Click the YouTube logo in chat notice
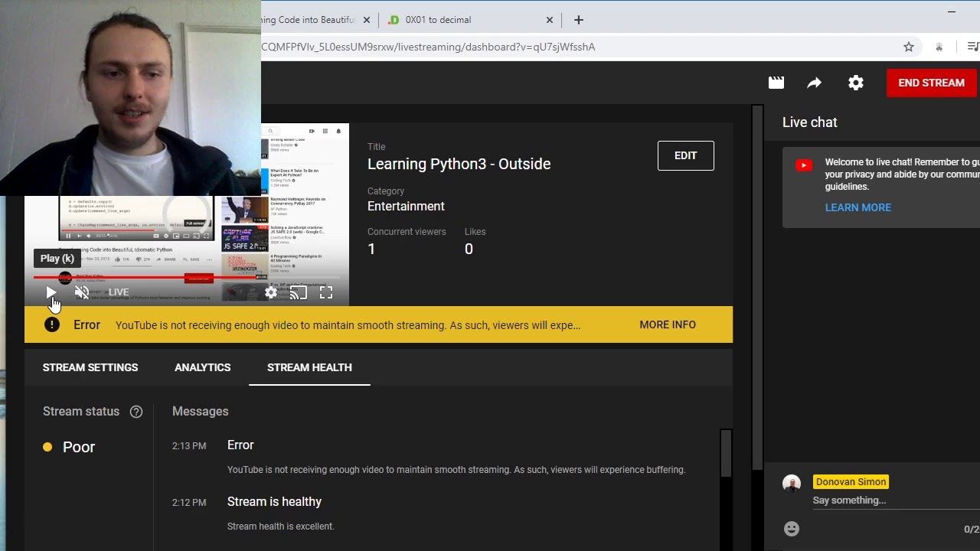Viewport: 980px width, 551px height. [804, 165]
